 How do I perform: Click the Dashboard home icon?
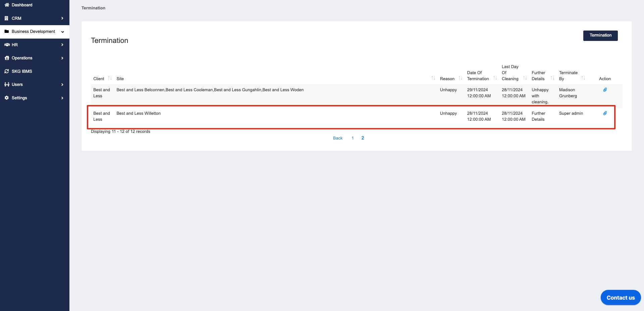(x=7, y=5)
